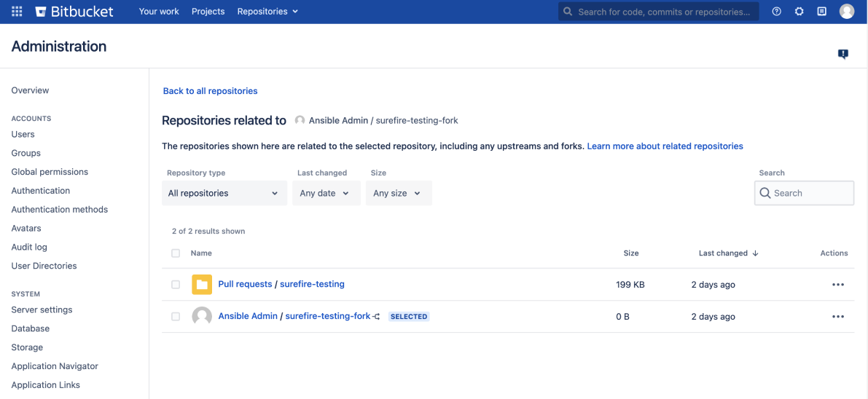Click the Bitbucket logo

74,11
